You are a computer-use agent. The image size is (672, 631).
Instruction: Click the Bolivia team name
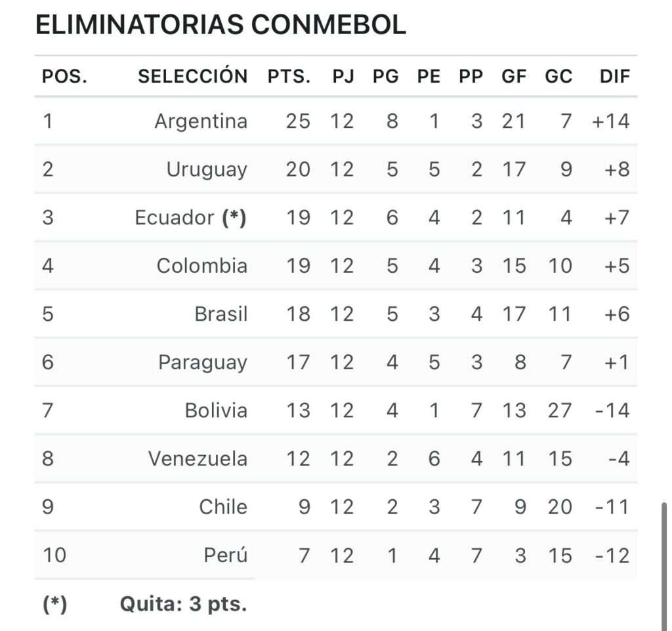(x=216, y=411)
